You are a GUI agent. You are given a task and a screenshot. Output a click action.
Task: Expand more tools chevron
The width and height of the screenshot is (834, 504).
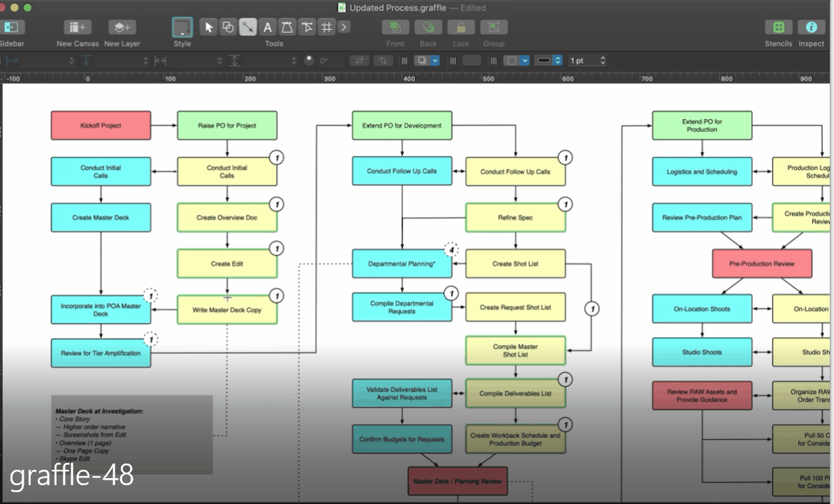pyautogui.click(x=344, y=27)
